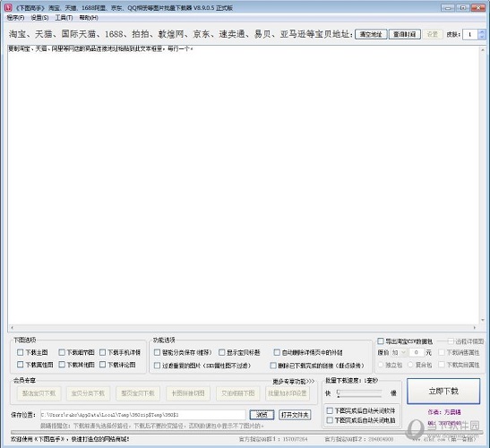Open the 设置(S) menu
Image resolution: width=490 pixels, height=448 pixels.
click(x=39, y=18)
